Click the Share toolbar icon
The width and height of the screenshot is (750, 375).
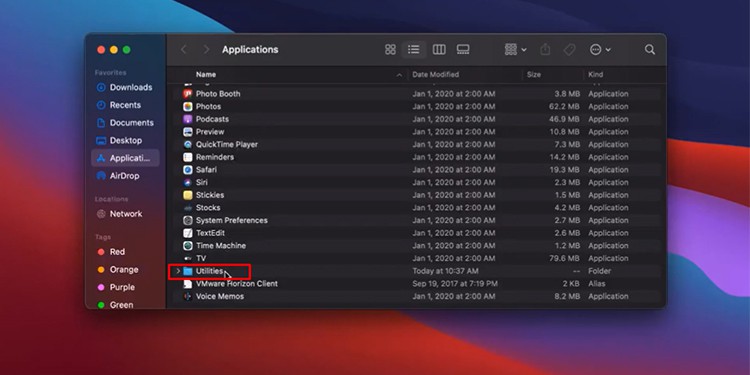pos(545,49)
